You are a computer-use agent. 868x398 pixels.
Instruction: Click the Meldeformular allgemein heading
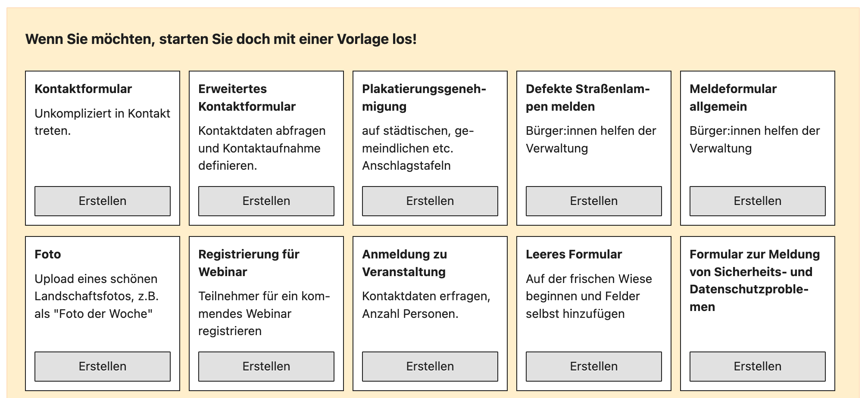(733, 98)
